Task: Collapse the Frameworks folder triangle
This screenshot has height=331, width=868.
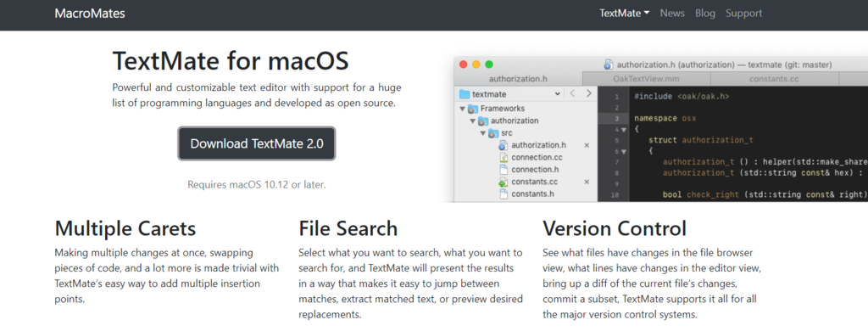Action: point(462,109)
